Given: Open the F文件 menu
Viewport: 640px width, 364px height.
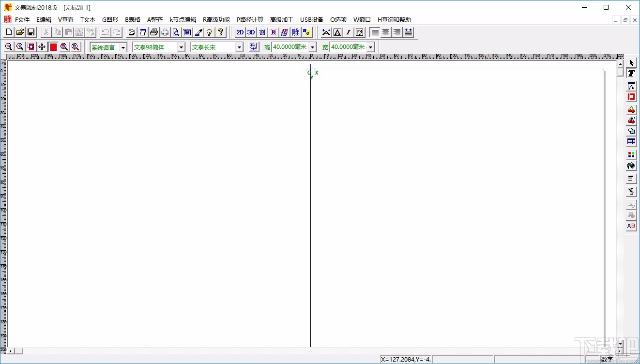Looking at the screenshot, I should tap(22, 20).
